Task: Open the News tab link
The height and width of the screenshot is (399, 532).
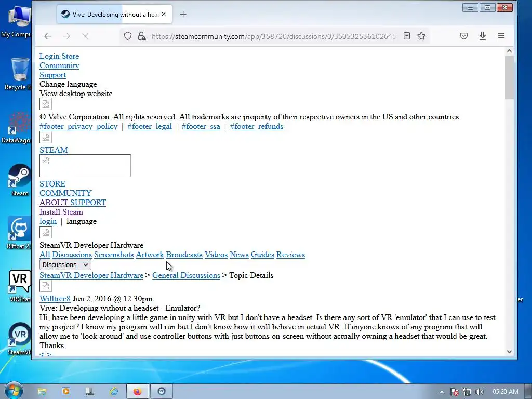Action: (x=239, y=255)
